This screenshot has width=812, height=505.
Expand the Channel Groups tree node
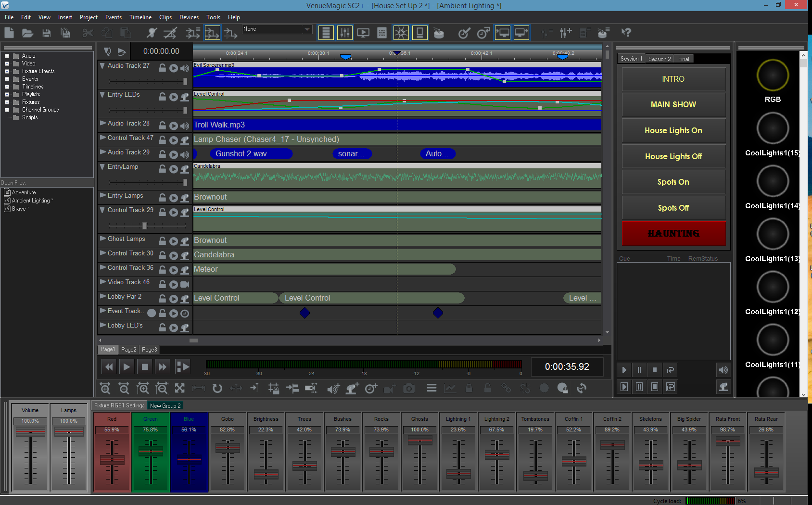click(7, 110)
